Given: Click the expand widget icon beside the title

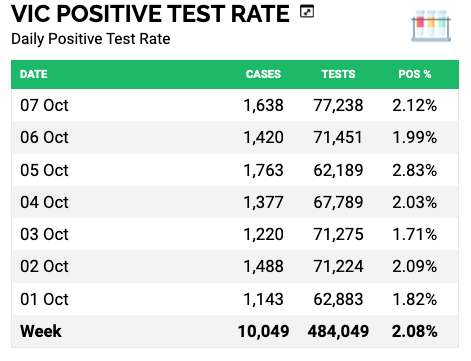Looking at the screenshot, I should coord(307,12).
